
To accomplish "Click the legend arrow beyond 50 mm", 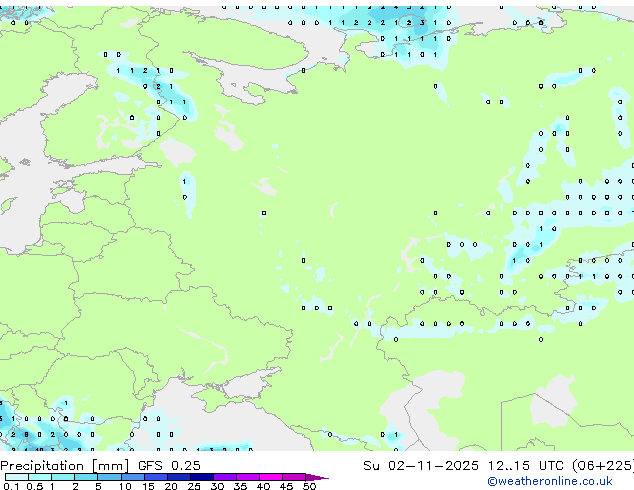I will point(317,477).
